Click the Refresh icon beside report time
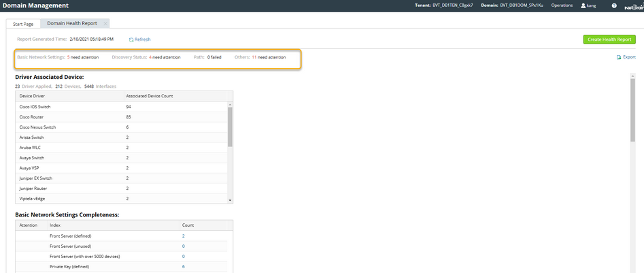 131,40
